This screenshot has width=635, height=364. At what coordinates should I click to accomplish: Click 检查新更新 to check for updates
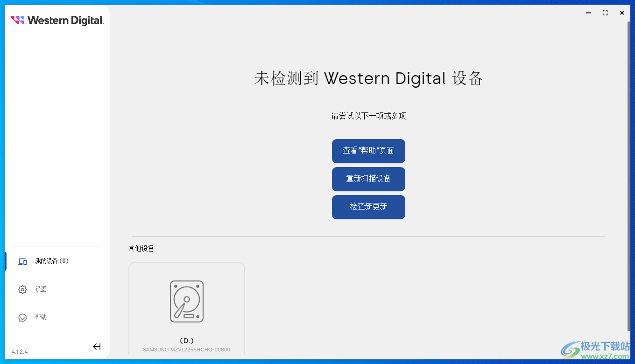(x=368, y=207)
